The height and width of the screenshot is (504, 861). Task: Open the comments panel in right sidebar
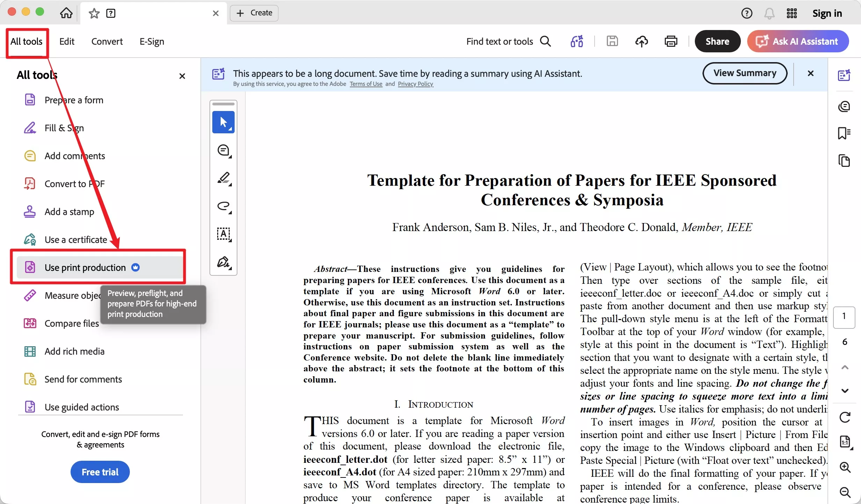pyautogui.click(x=844, y=106)
